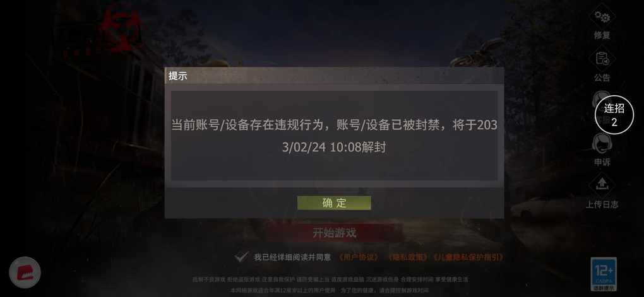Open the 《隐私政策》 privacy policy link
Screen dimensions: 644x297
pyautogui.click(x=406, y=257)
